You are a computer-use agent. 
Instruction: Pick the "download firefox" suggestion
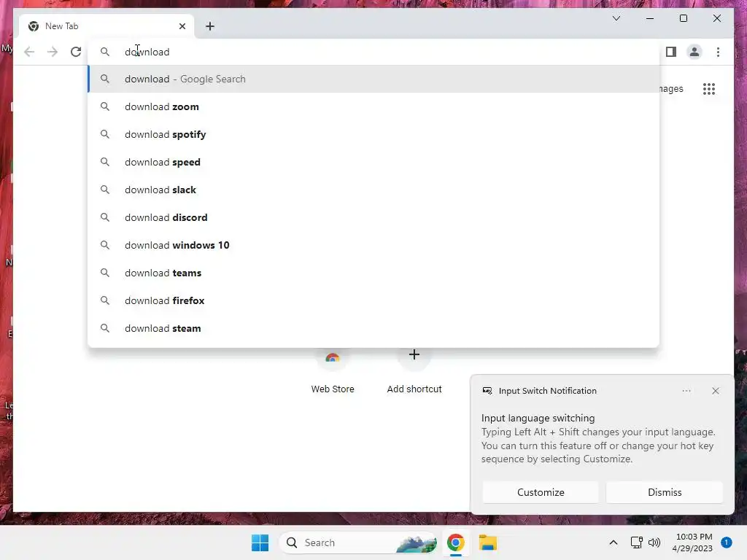[x=374, y=300]
